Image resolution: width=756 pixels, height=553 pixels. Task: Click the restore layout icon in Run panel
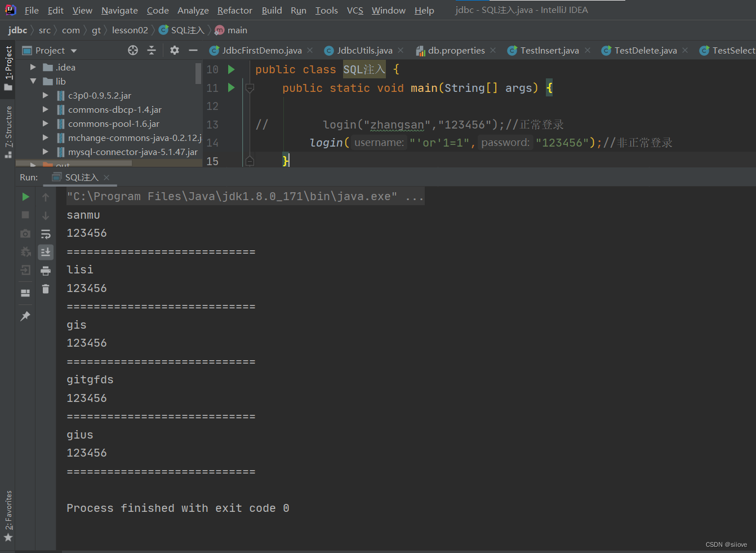coord(25,293)
